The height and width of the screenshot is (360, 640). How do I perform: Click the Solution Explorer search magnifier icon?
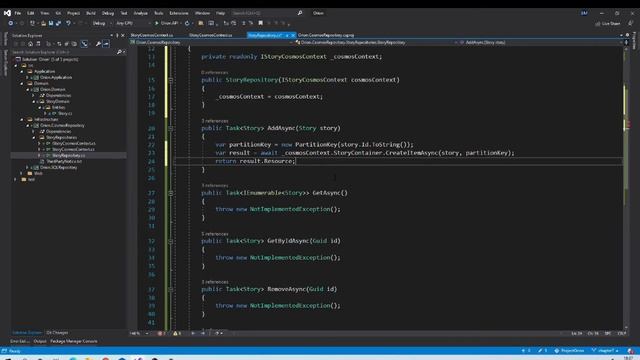click(119, 52)
